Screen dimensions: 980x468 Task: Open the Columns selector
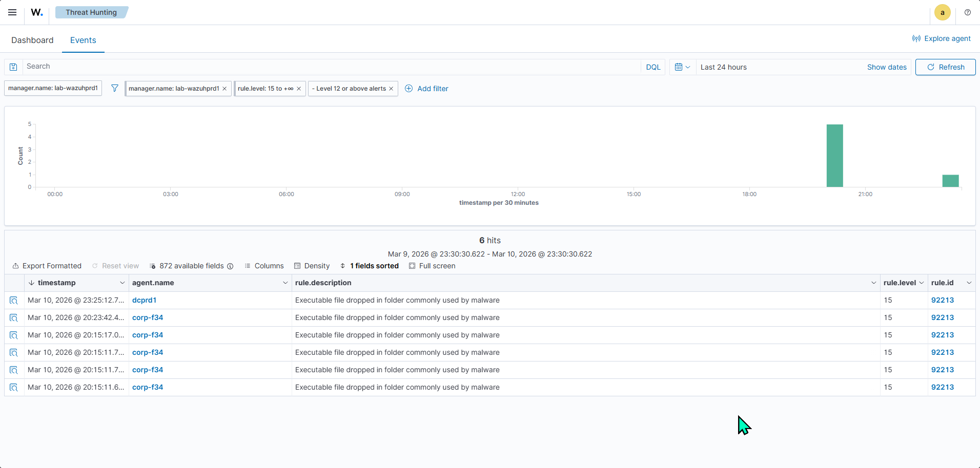tap(264, 266)
